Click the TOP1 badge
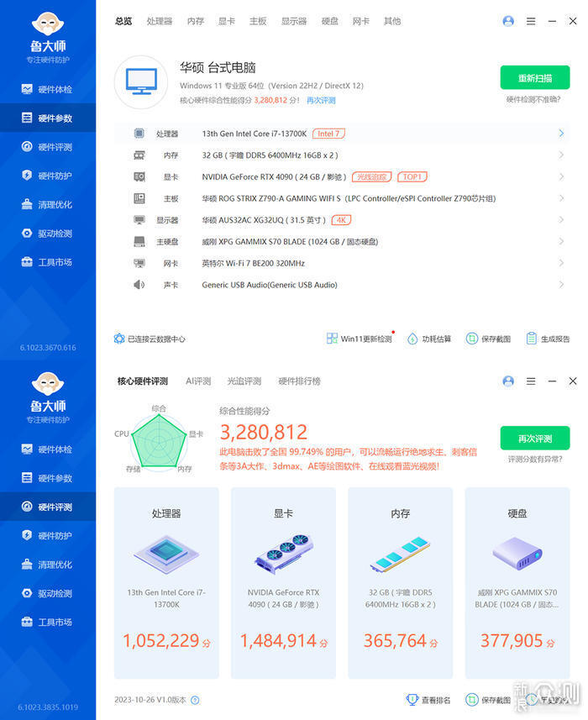The image size is (588, 720). (x=412, y=176)
